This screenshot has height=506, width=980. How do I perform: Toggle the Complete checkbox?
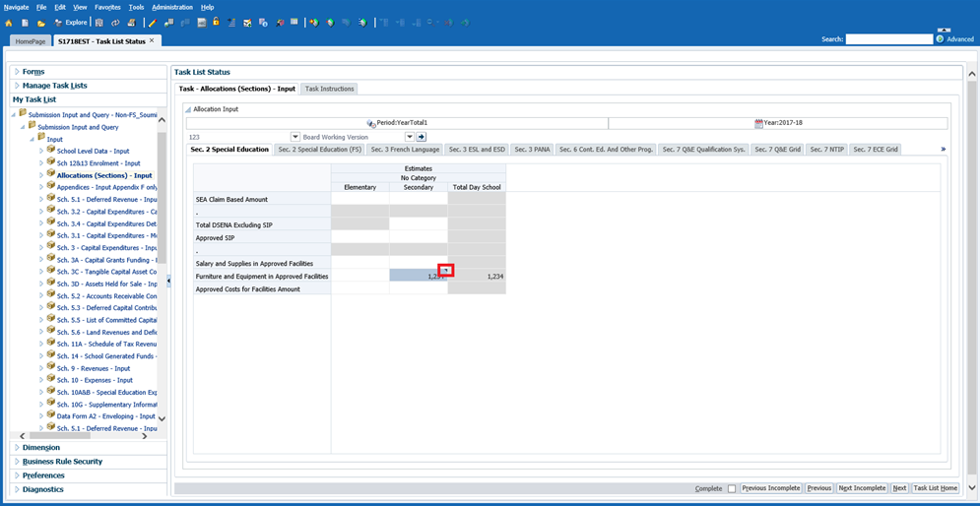731,488
